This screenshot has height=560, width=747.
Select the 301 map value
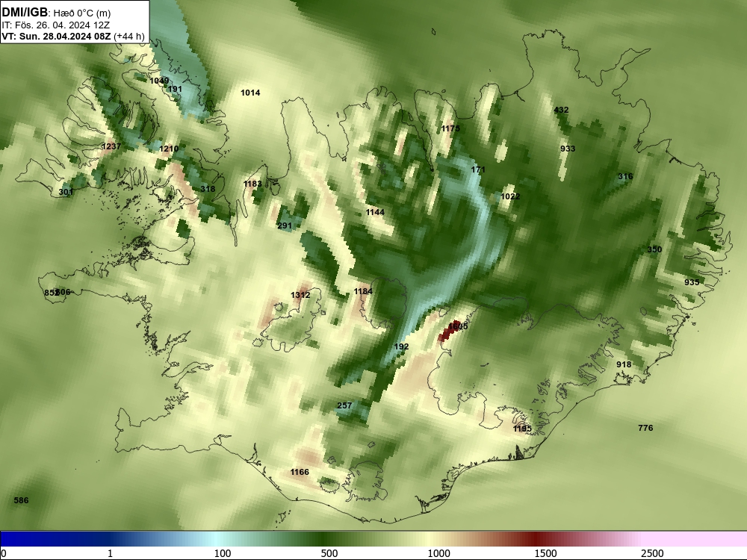66,192
